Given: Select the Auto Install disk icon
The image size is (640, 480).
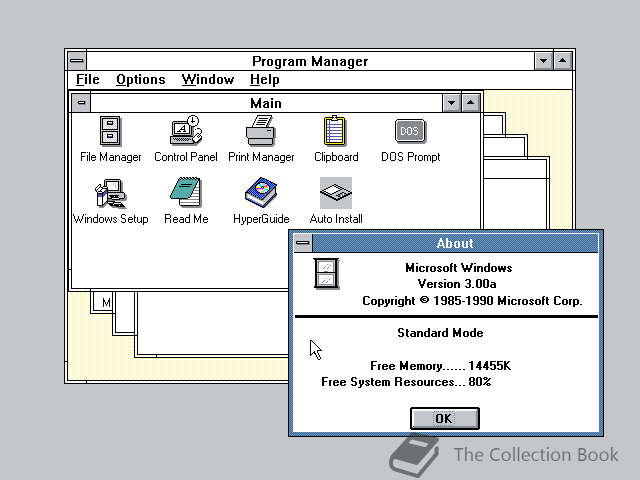Looking at the screenshot, I should click(x=336, y=193).
